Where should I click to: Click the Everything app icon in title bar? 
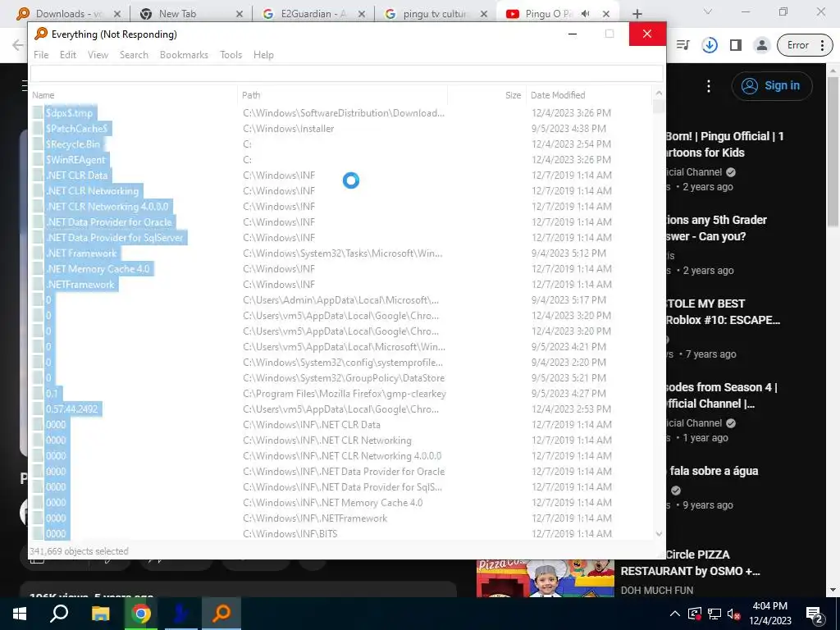[x=41, y=34]
